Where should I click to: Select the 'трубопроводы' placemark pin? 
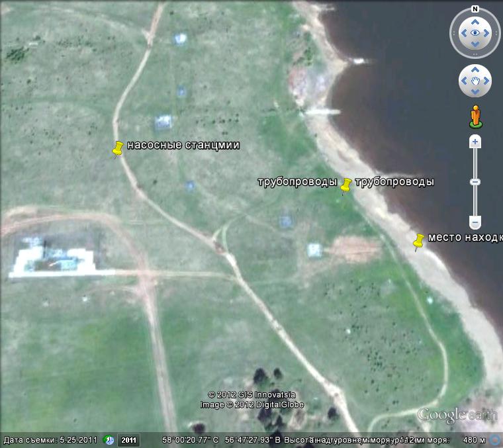345,186
